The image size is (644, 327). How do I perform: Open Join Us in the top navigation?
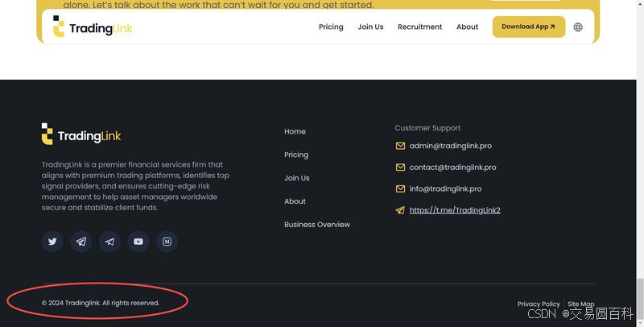pos(370,27)
